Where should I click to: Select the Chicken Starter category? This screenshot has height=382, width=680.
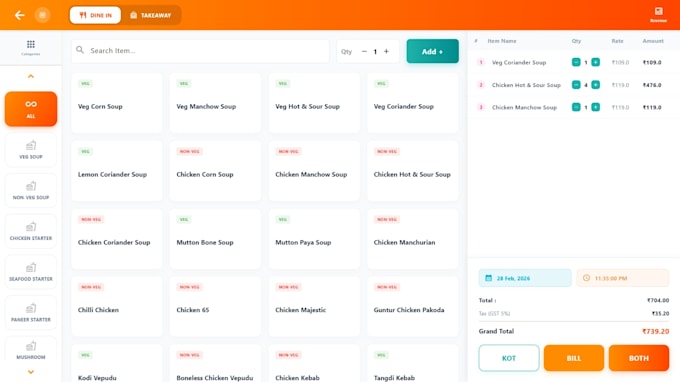click(31, 232)
